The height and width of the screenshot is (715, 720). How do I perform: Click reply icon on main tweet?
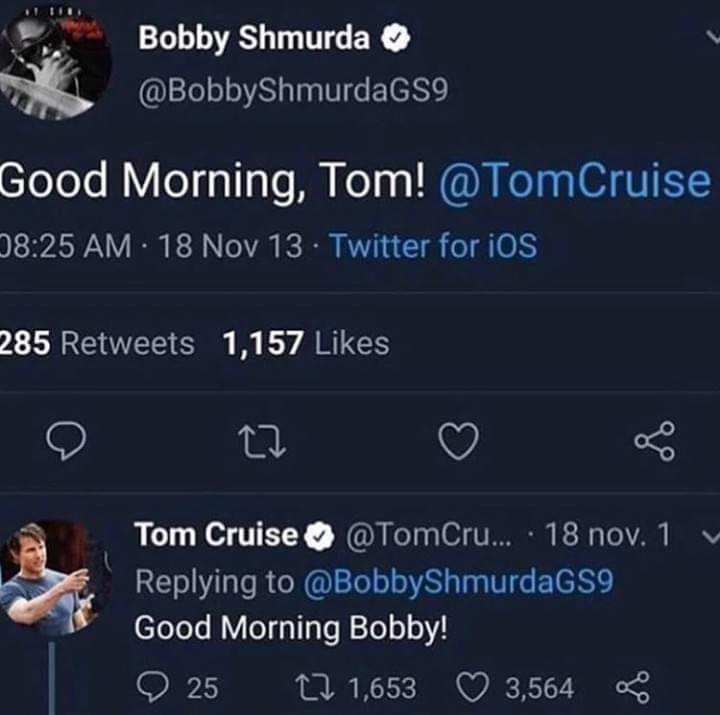click(x=67, y=441)
